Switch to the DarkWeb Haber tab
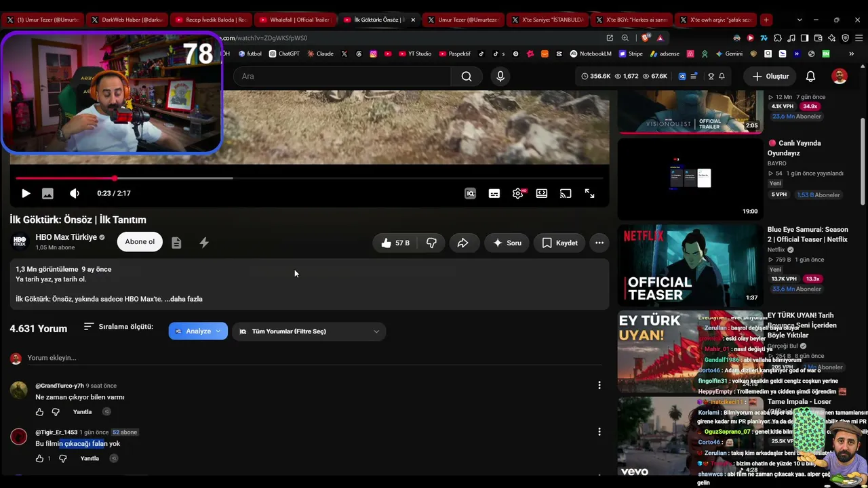The width and height of the screenshot is (868, 488). [x=126, y=20]
